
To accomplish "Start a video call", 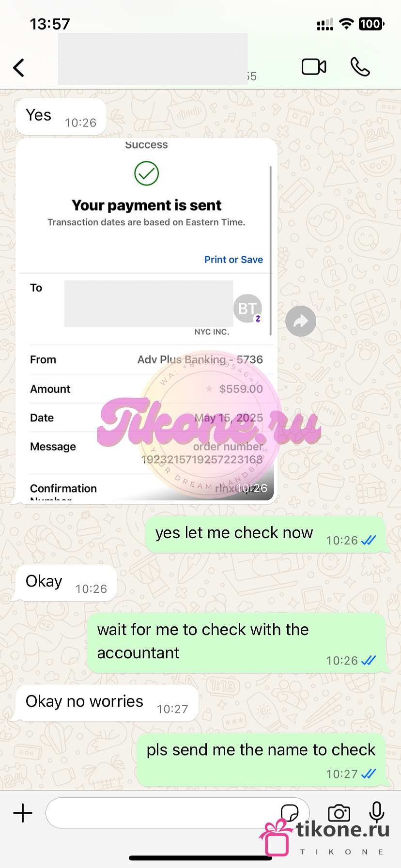I will click(314, 67).
